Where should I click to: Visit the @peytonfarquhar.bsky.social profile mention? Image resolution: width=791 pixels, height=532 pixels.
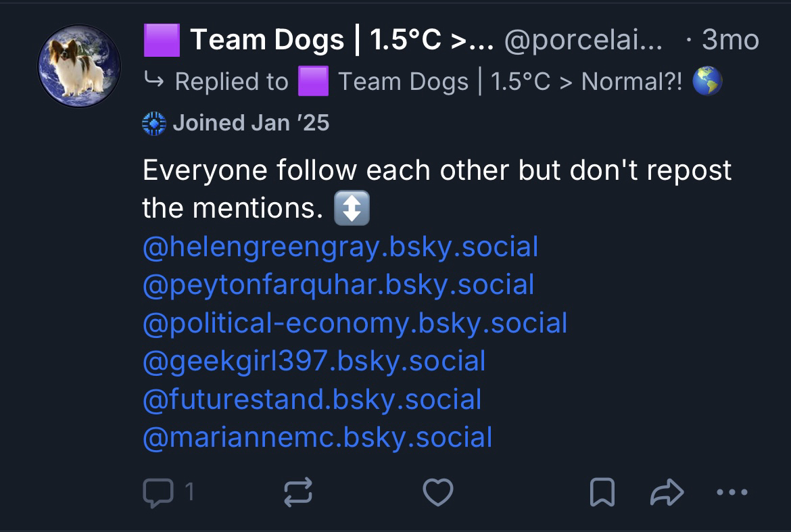click(338, 285)
